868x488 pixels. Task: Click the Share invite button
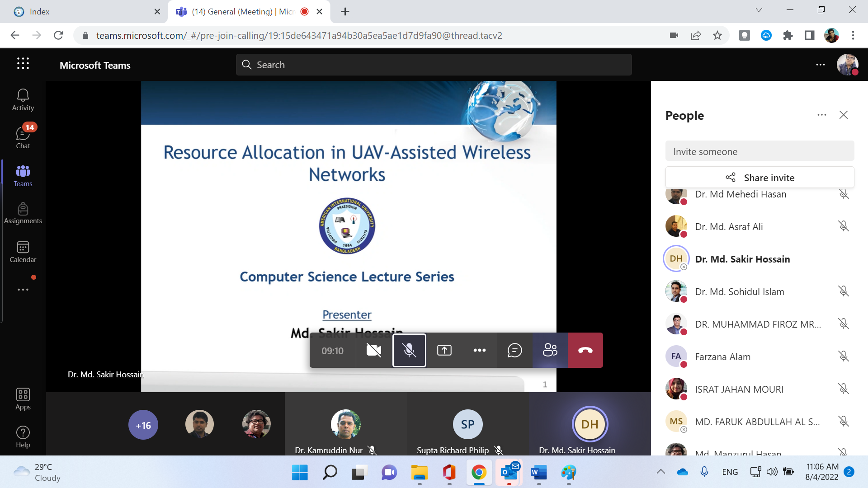(759, 178)
